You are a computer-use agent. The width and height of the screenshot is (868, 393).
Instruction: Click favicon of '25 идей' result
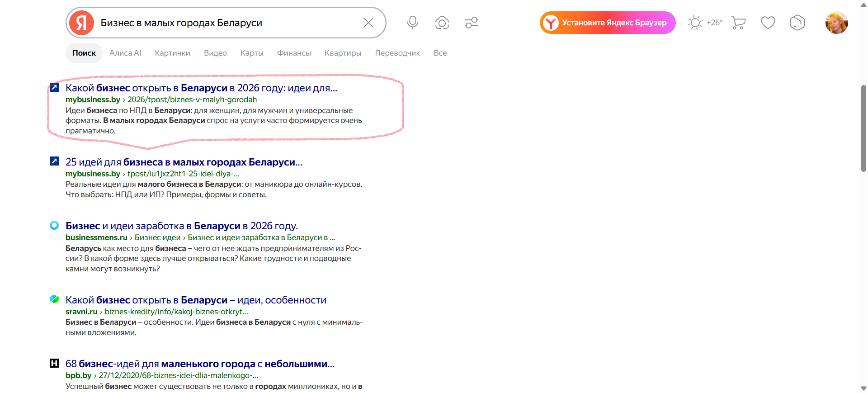click(x=54, y=161)
